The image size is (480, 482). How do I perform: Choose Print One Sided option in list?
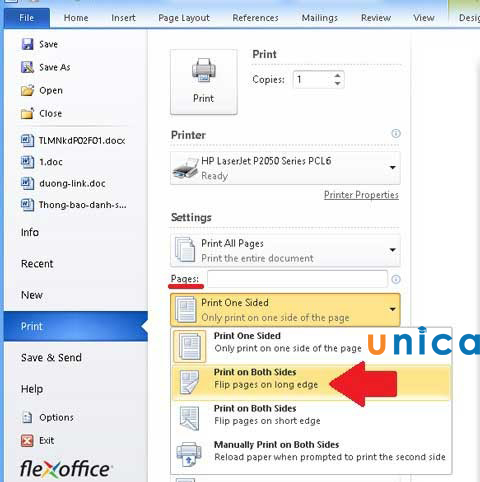(x=311, y=346)
